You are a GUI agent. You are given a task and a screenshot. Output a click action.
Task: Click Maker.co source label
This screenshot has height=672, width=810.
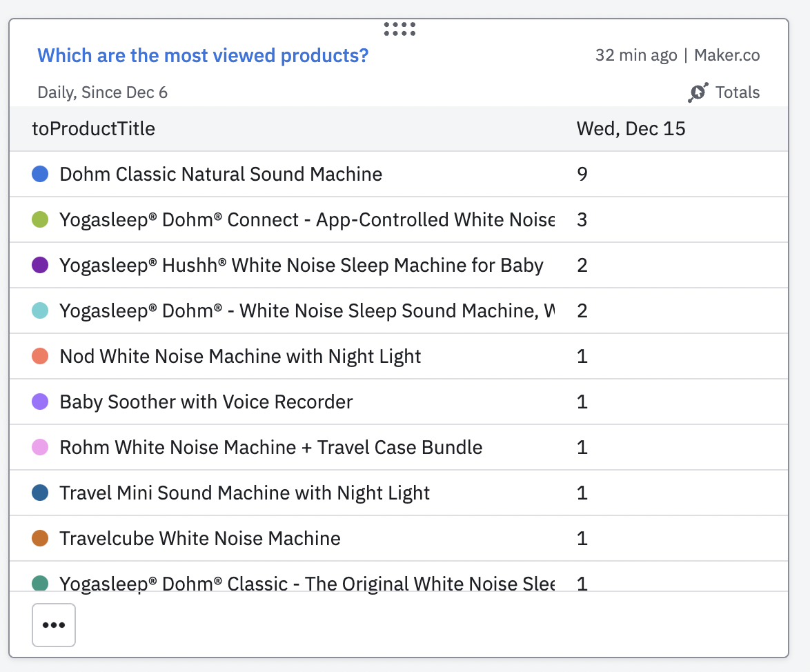point(727,55)
